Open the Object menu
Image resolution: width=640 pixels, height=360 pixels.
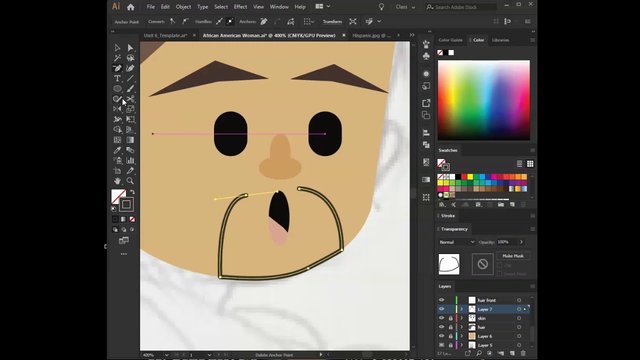coord(183,7)
